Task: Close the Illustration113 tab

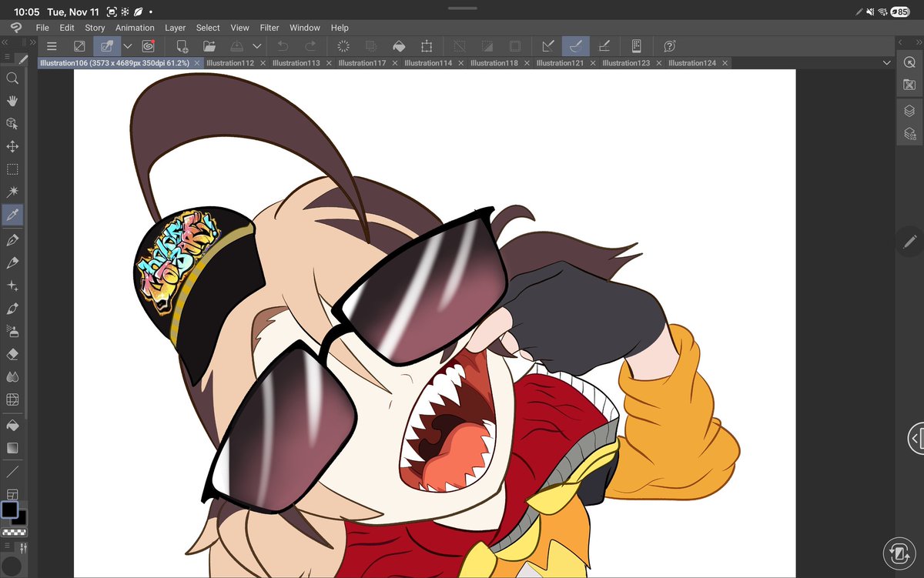Action: click(329, 63)
